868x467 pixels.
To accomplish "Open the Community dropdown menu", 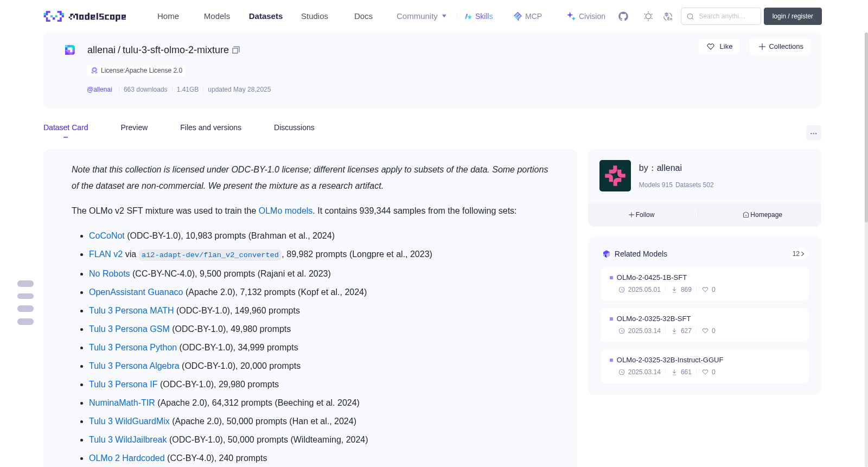I will click(x=422, y=16).
